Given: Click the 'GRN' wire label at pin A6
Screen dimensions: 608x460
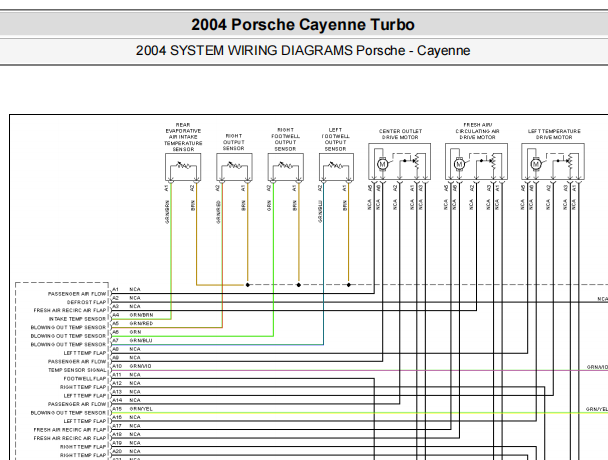Looking at the screenshot, I should pyautogui.click(x=135, y=332).
